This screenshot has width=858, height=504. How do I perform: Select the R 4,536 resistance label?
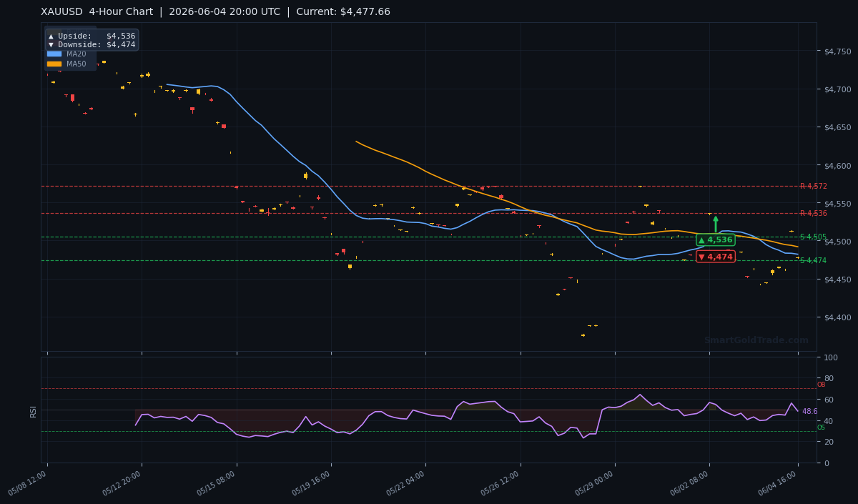coord(813,213)
